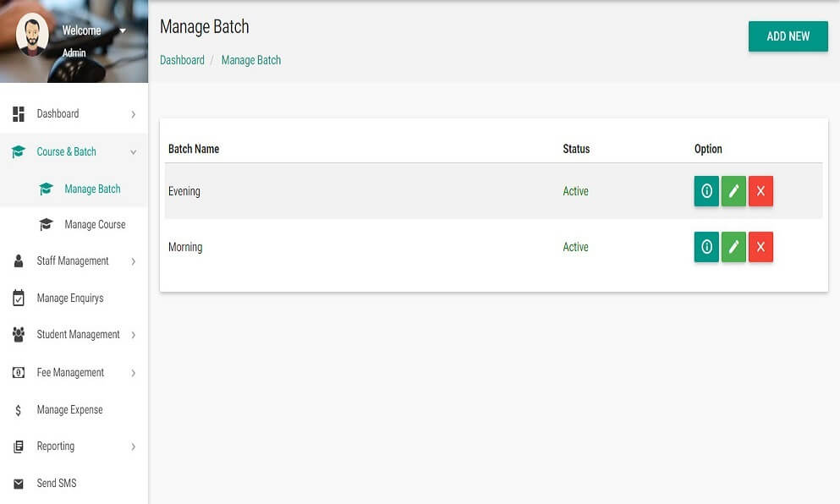Edit the Morning batch using pencil icon
Image resolution: width=840 pixels, height=504 pixels.
[x=733, y=247]
